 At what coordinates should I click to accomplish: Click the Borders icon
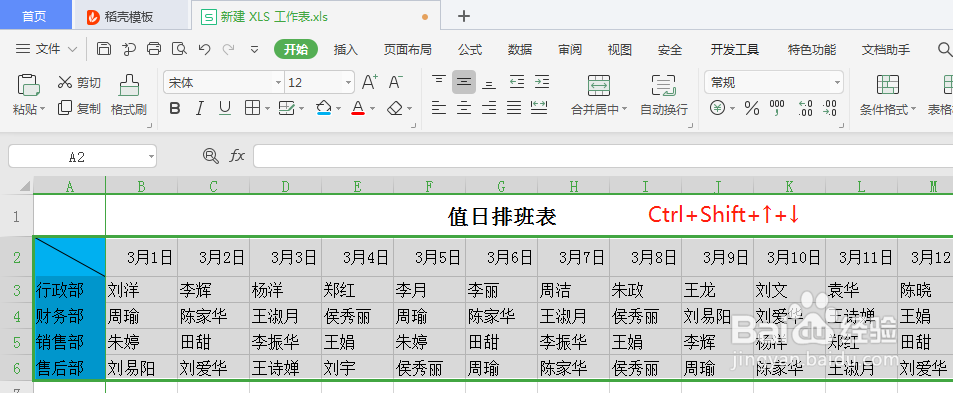252,109
